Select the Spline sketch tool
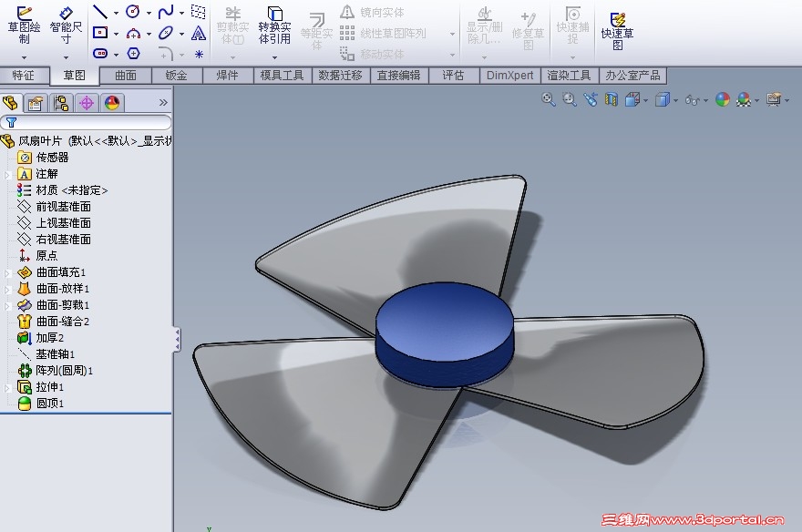The image size is (802, 532). coord(165,12)
